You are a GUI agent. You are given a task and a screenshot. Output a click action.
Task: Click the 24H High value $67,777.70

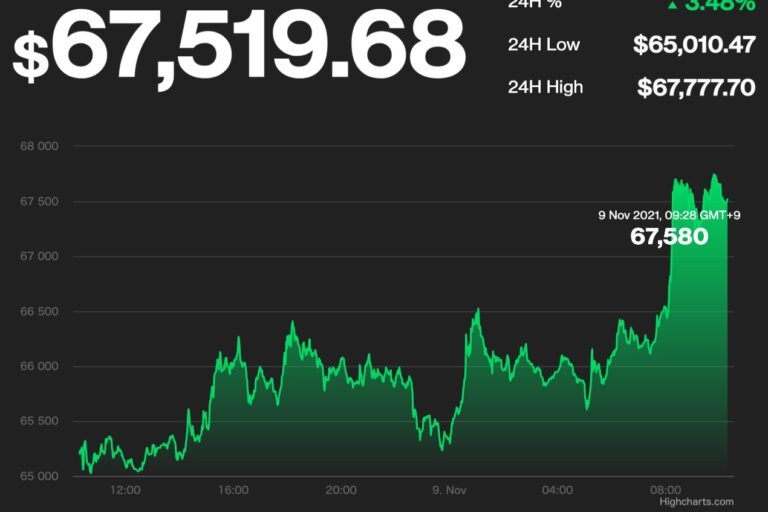pyautogui.click(x=696, y=88)
